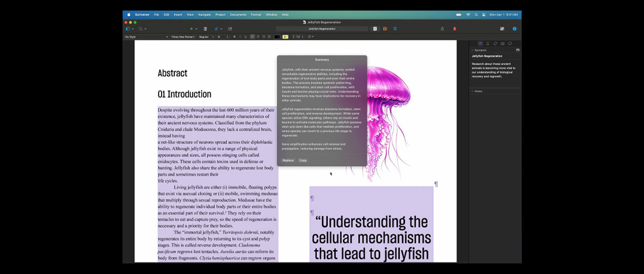Open the Times New Roman font dropdown
644x274 pixels.
coord(183,37)
